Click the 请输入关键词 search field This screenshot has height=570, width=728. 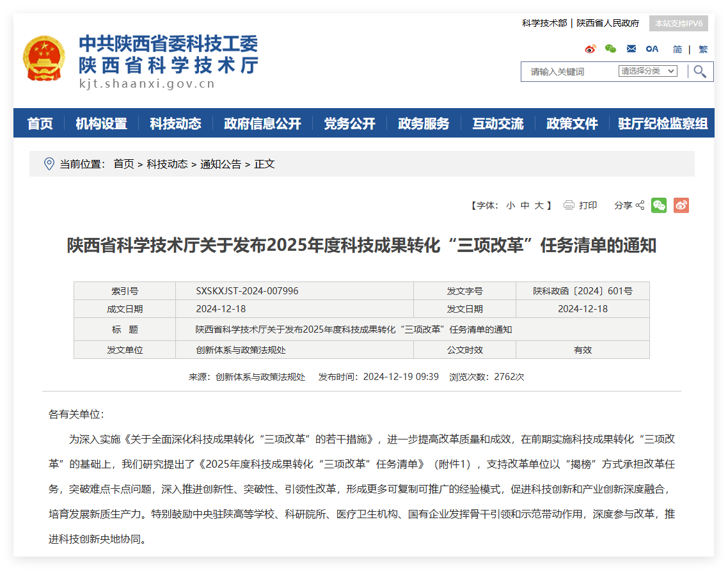pyautogui.click(x=570, y=72)
